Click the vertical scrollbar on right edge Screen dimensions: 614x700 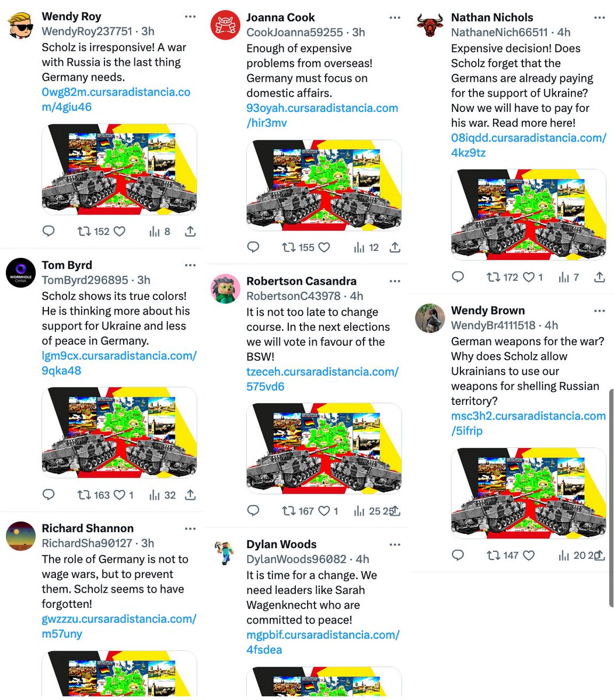pos(611,499)
